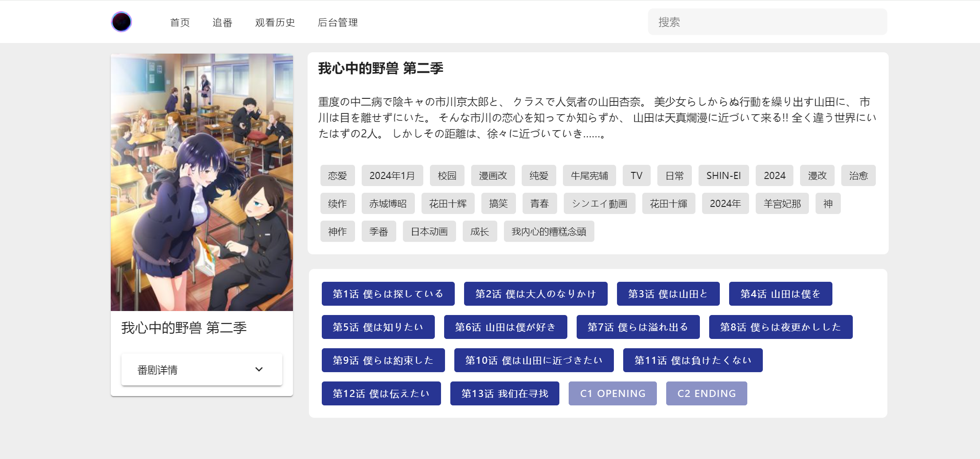Click the 恋爱 tag
The height and width of the screenshot is (459, 980).
click(x=338, y=175)
